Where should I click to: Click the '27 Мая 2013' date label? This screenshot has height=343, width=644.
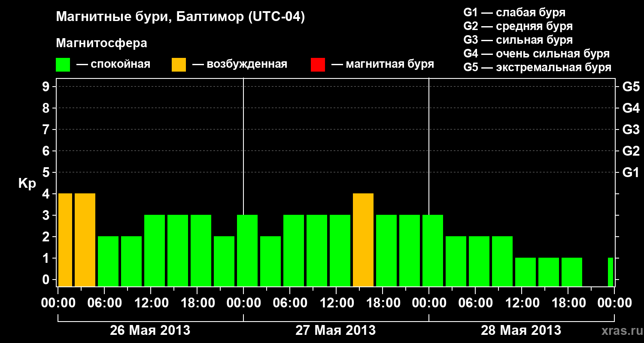(x=336, y=331)
